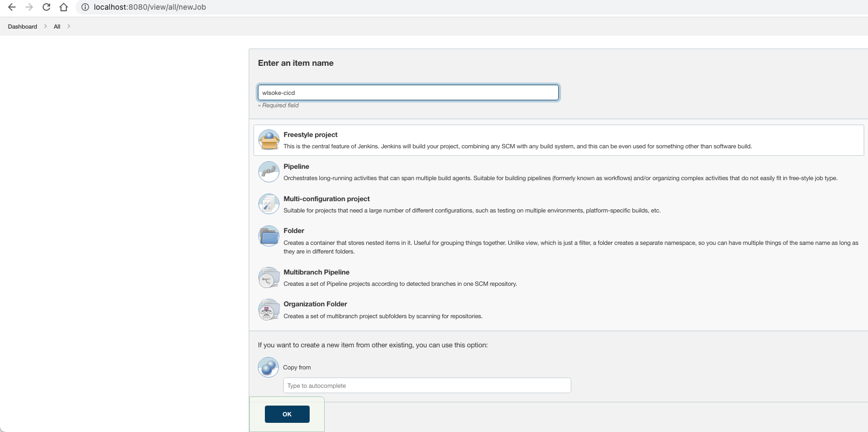Click the Folder item icon
This screenshot has width=868, height=432.
click(269, 236)
